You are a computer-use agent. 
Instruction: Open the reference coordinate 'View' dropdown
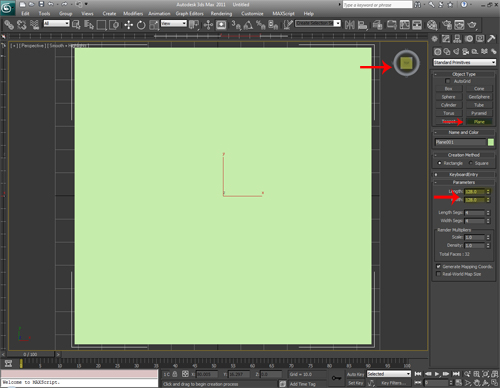[x=174, y=23]
